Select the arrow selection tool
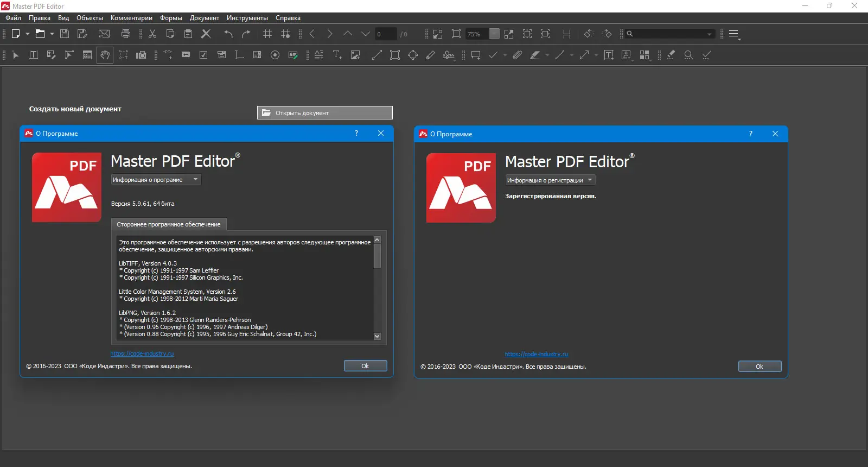Viewport: 868px width, 467px height. (x=16, y=55)
